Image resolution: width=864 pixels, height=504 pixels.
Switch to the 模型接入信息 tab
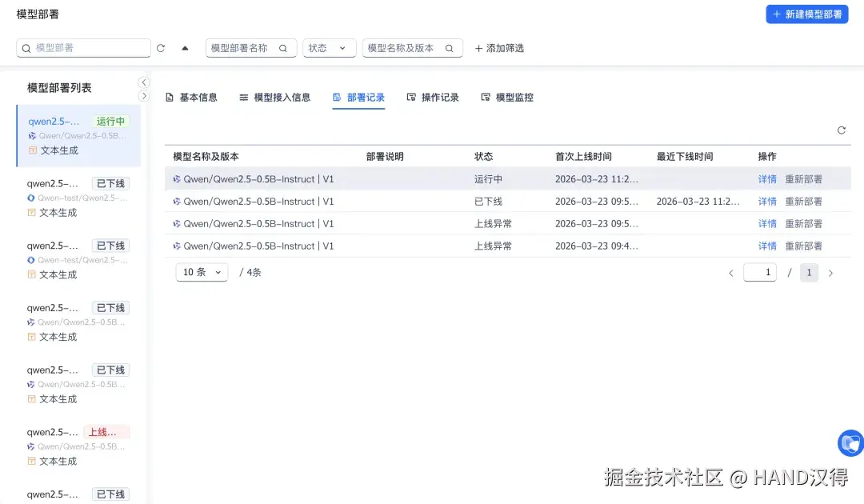coord(275,98)
